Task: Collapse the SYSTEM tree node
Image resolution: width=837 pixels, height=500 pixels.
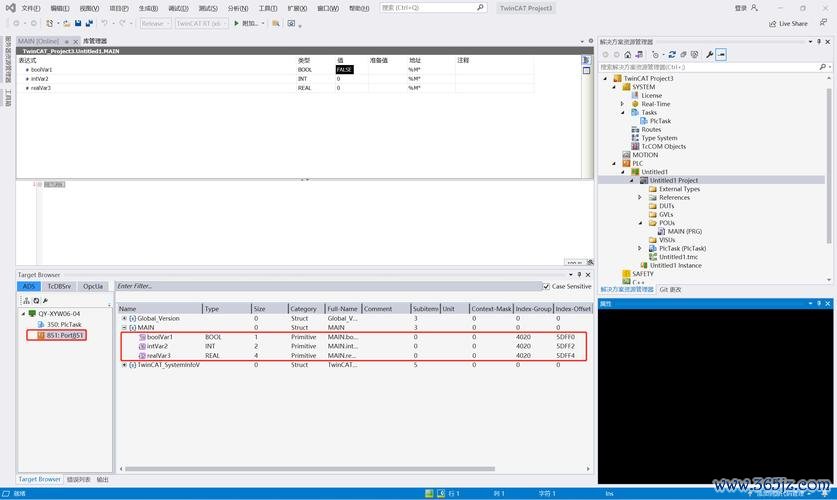Action: click(x=614, y=87)
